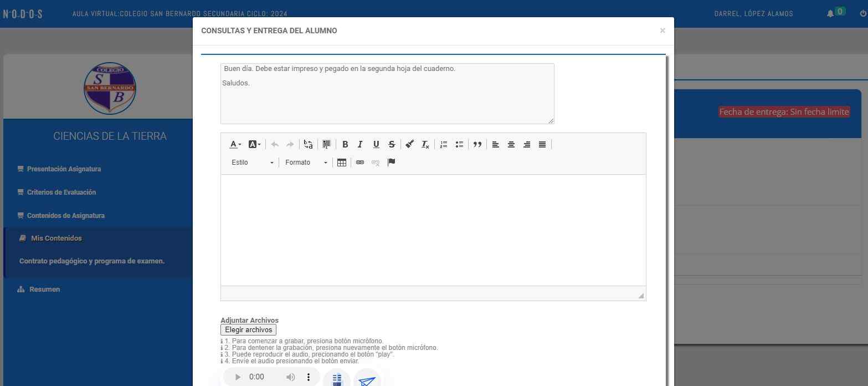Go to Resumen in the sidebar
This screenshot has height=386, width=868.
coord(44,289)
